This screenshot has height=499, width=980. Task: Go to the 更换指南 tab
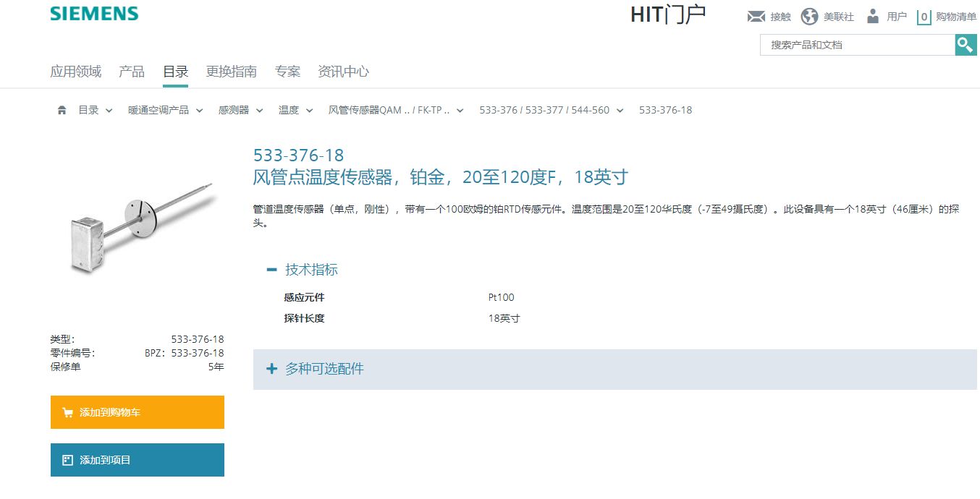[x=231, y=72]
